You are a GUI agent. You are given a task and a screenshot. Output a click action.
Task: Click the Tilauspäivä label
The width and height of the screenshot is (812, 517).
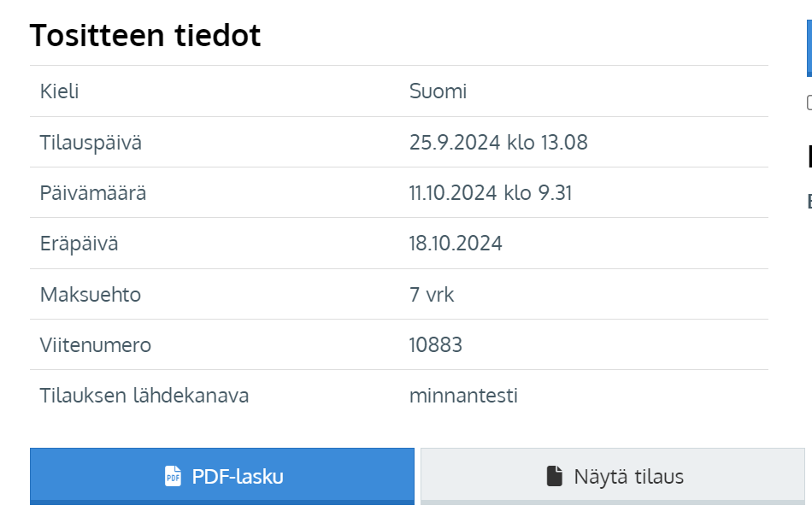click(91, 143)
